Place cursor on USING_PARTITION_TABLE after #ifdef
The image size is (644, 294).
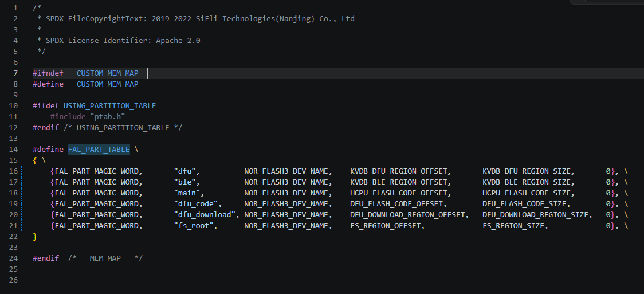pyautogui.click(x=109, y=106)
